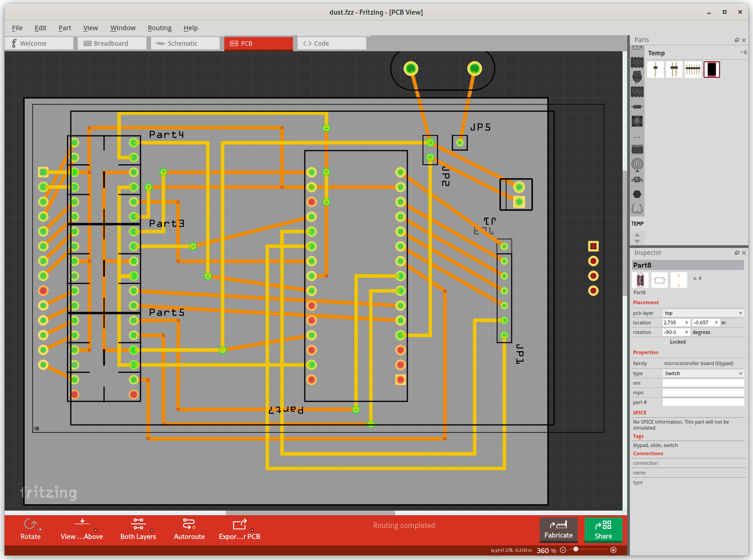Open the pcb layer dropdown showing top

point(703,313)
